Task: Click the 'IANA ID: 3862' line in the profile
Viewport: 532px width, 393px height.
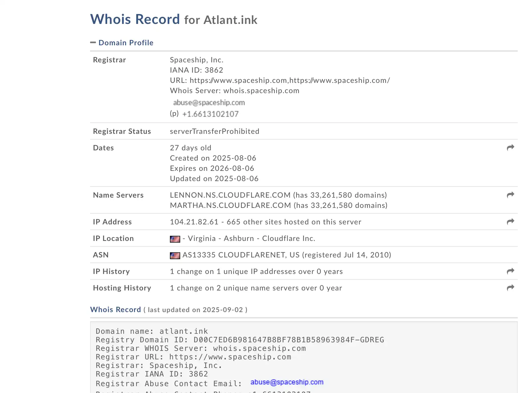Action: point(196,70)
